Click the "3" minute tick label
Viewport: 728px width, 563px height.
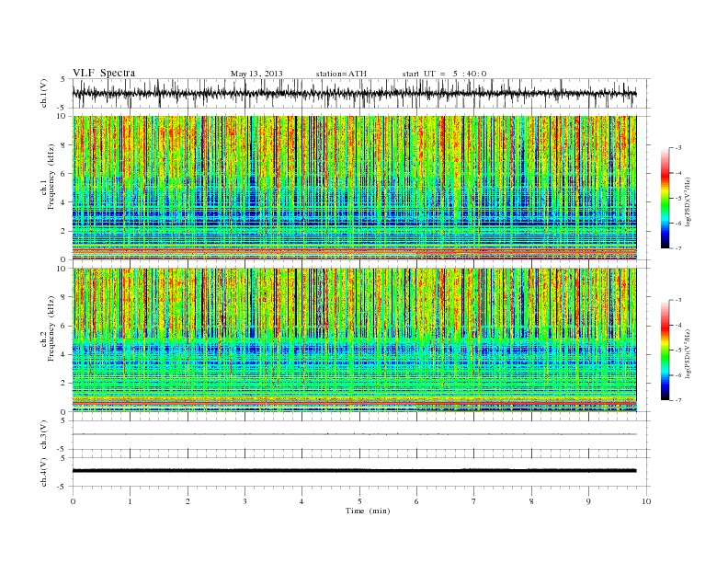(x=245, y=501)
